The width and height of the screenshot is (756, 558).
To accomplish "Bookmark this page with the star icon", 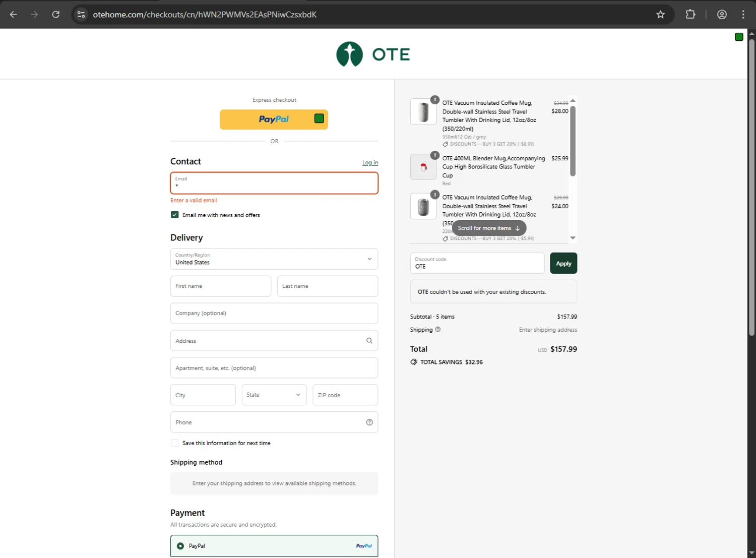I will (x=660, y=15).
